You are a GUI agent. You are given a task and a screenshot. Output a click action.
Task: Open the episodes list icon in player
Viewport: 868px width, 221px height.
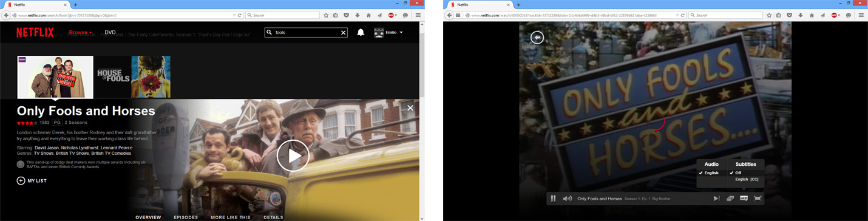point(730,199)
